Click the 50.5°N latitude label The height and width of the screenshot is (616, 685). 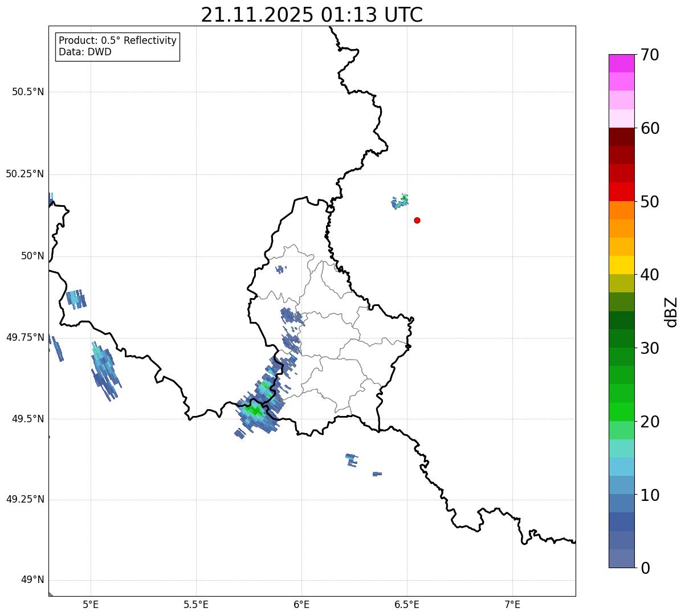[28, 92]
